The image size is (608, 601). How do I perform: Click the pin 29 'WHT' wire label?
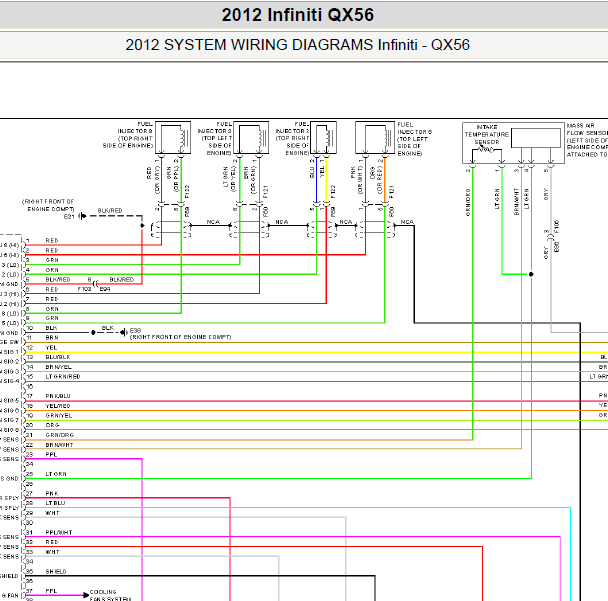pyautogui.click(x=52, y=513)
